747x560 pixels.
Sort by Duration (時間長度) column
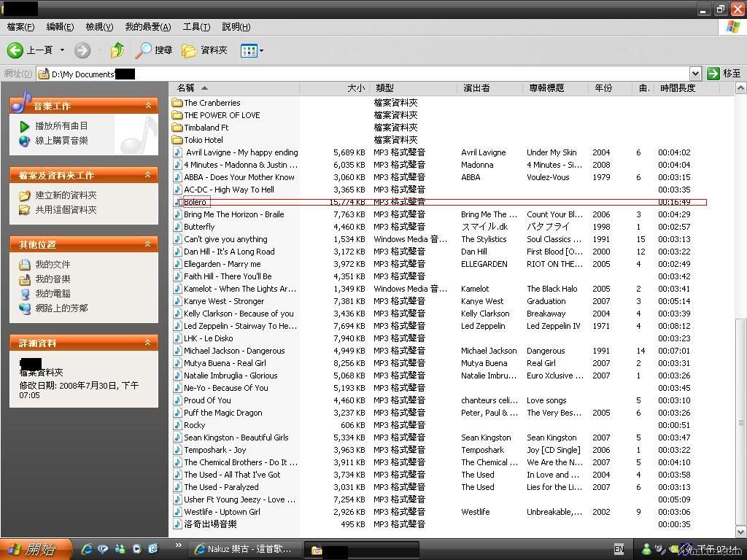click(x=686, y=88)
